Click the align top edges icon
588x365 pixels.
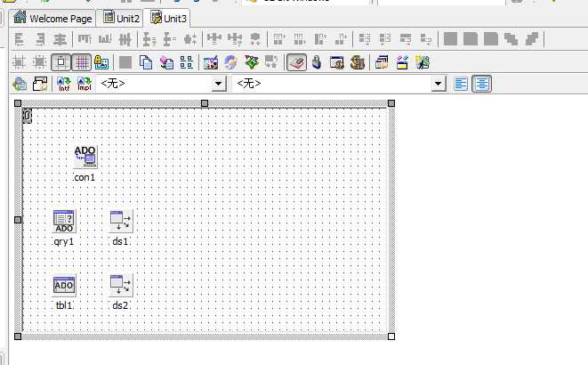click(85, 39)
